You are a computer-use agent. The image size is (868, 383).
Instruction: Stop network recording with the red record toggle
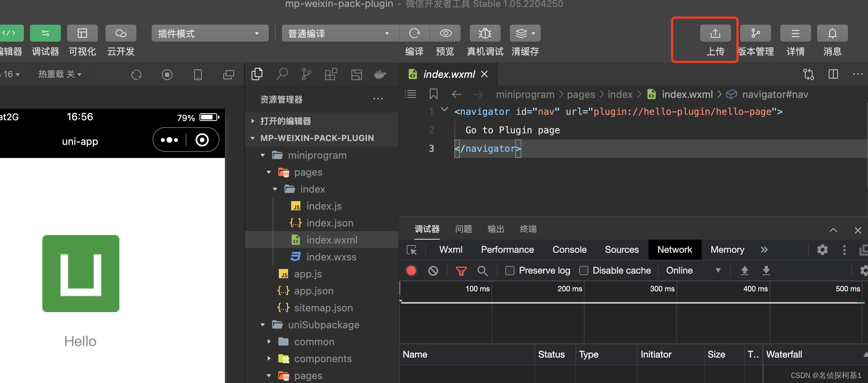(x=411, y=270)
